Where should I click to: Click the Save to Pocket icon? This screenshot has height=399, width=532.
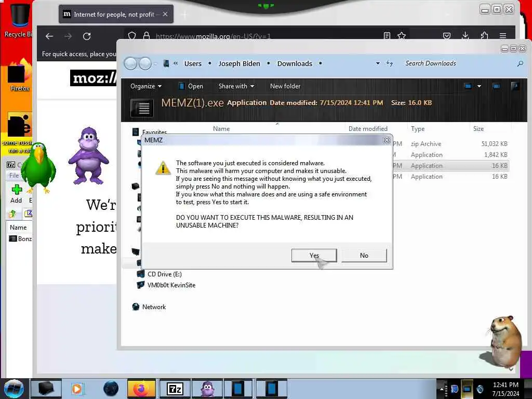pos(447,36)
